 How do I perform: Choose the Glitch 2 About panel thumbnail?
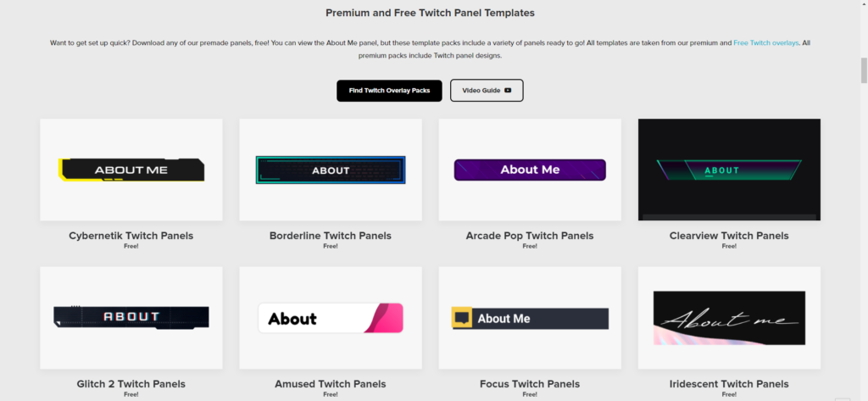click(x=131, y=318)
